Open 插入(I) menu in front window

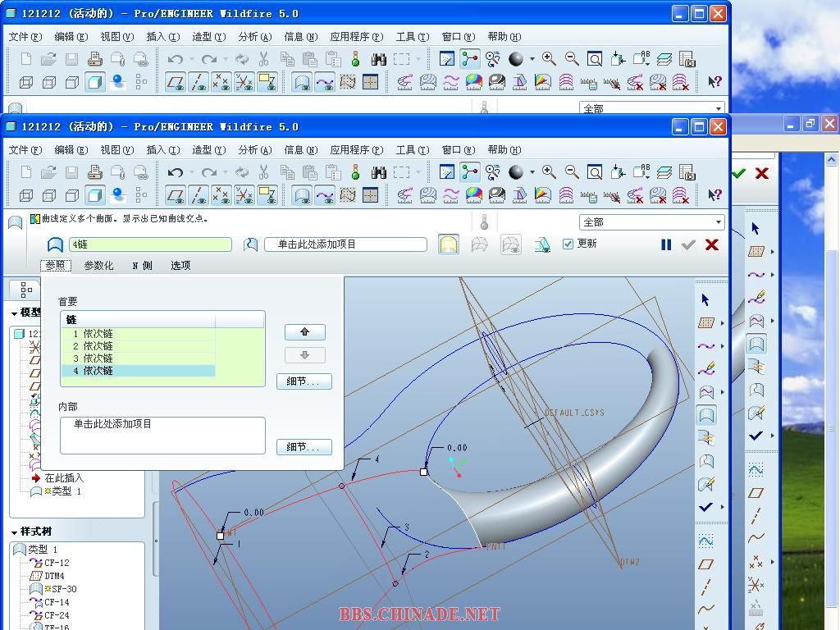[x=163, y=150]
